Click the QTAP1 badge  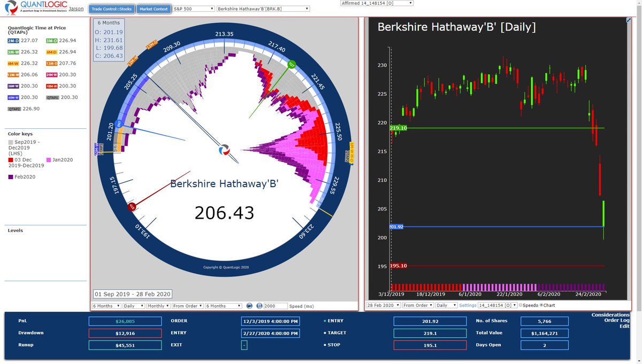coord(52,97)
